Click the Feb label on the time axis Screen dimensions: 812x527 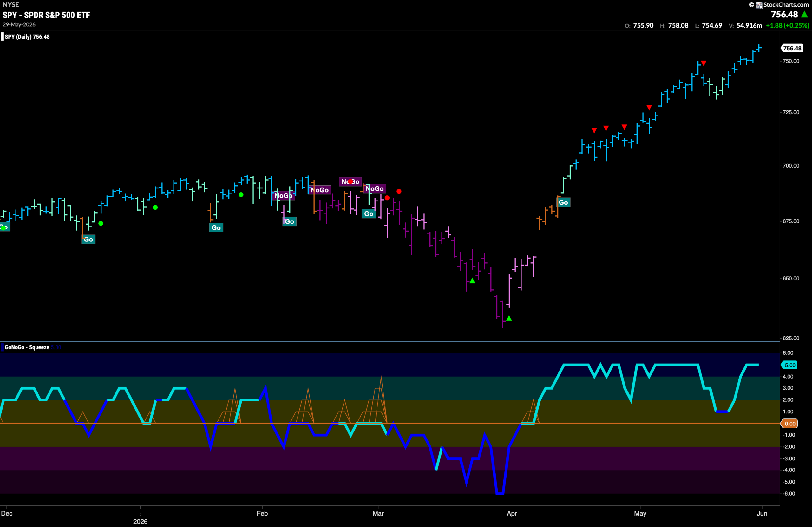tap(262, 513)
